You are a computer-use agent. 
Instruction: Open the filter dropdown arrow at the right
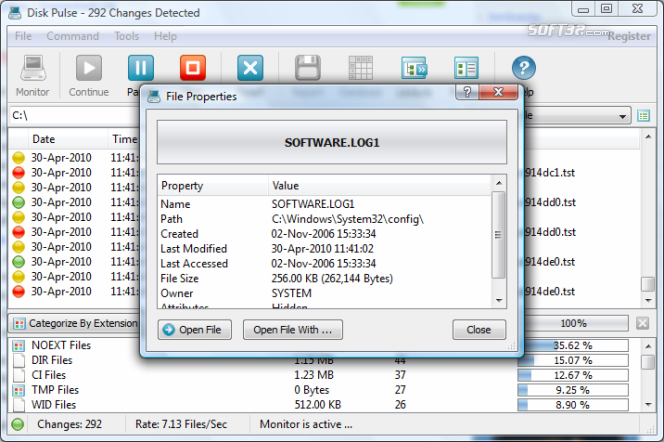click(x=622, y=116)
